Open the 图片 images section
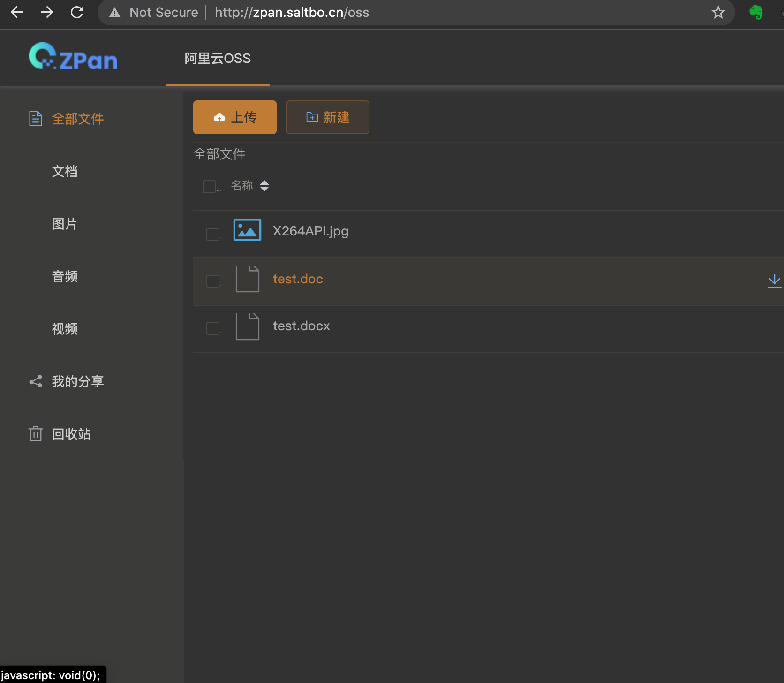Screen dimensions: 784x683 point(65,224)
